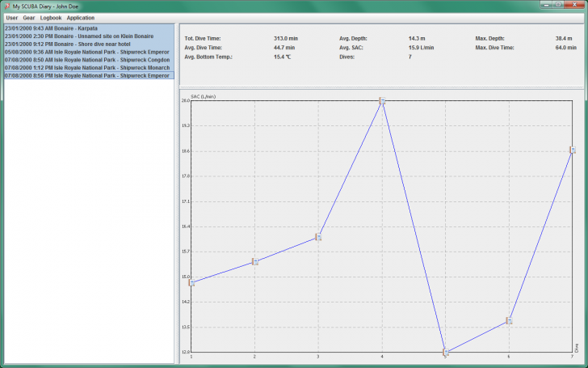
Task: Select the Shipwreck Monarch dive entry
Action: [x=86, y=68]
